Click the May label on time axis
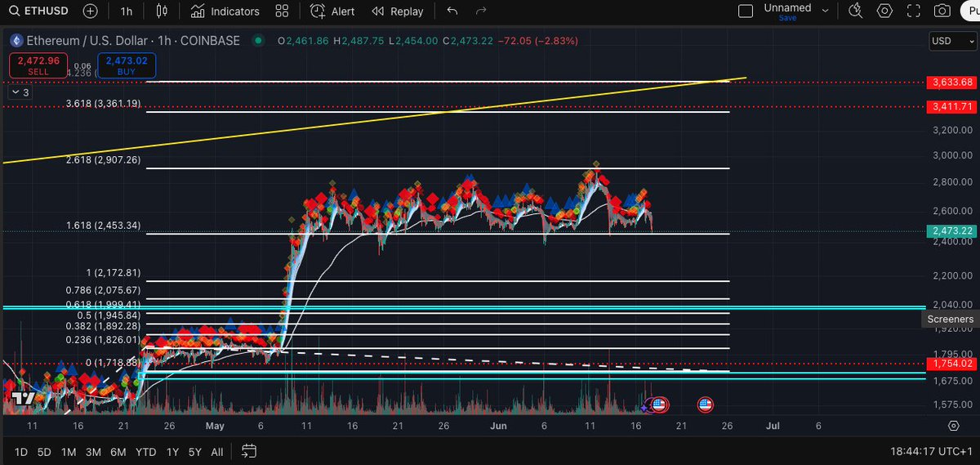 click(x=215, y=426)
